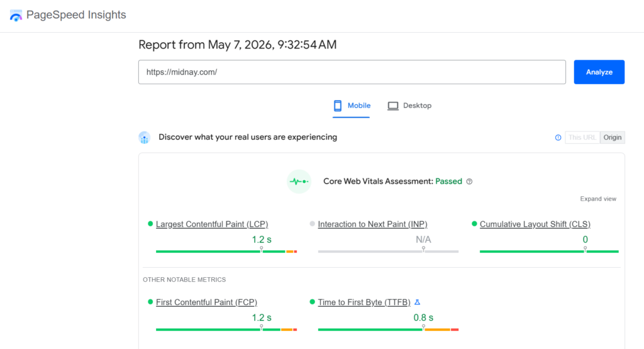644x349 pixels.
Task: Click the PageSpeed Insights logo icon
Action: tap(16, 15)
